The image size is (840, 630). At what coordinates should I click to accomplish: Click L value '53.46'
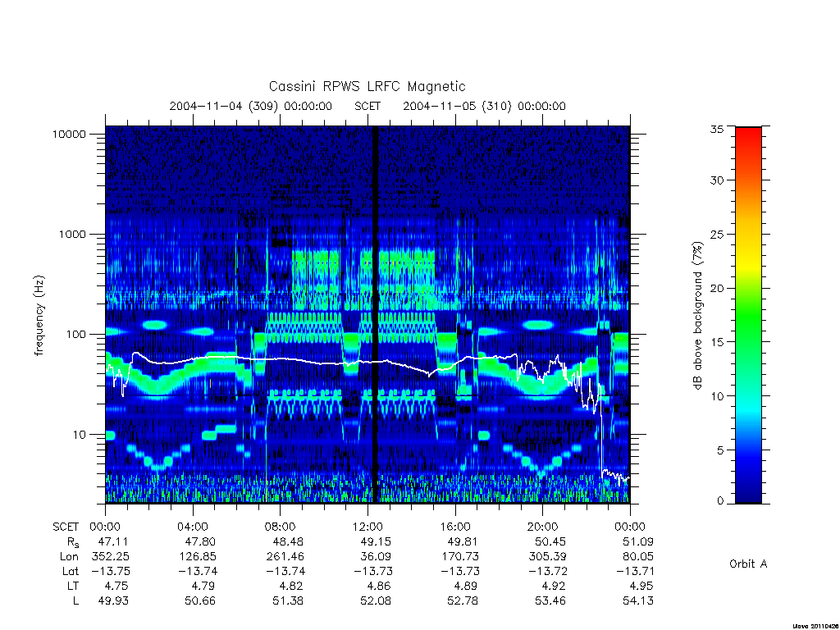[x=550, y=600]
